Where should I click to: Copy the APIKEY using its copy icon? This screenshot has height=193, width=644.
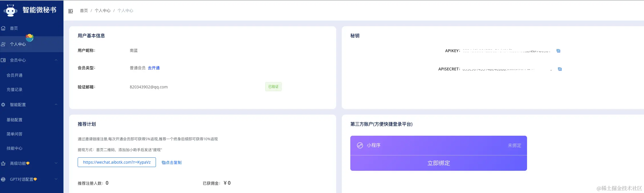(x=558, y=51)
